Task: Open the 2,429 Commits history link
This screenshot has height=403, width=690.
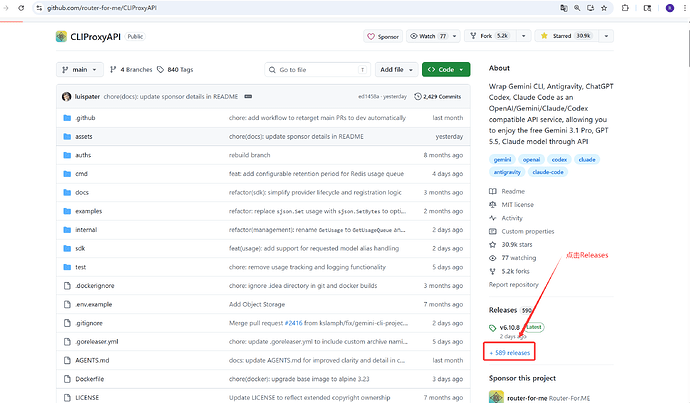Action: (438, 96)
